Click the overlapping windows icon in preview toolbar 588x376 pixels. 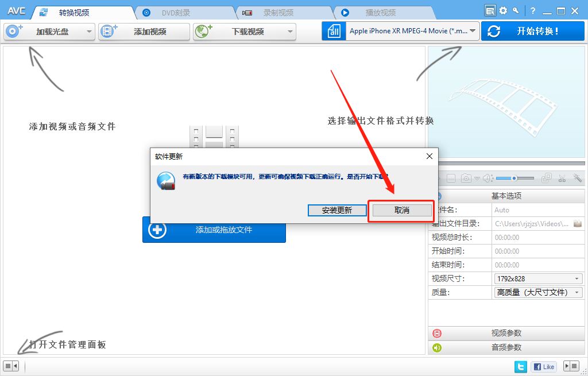click(x=547, y=178)
